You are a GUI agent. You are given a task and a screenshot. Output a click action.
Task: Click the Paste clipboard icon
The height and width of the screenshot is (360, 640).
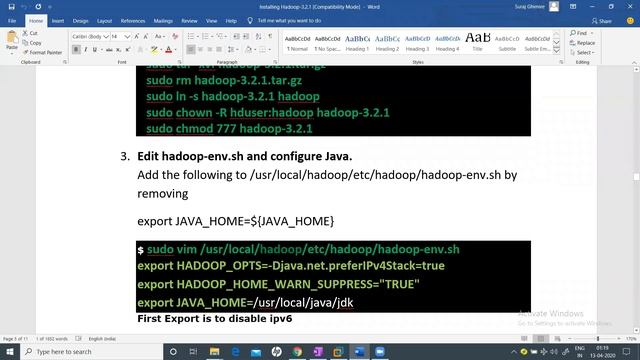(11, 38)
